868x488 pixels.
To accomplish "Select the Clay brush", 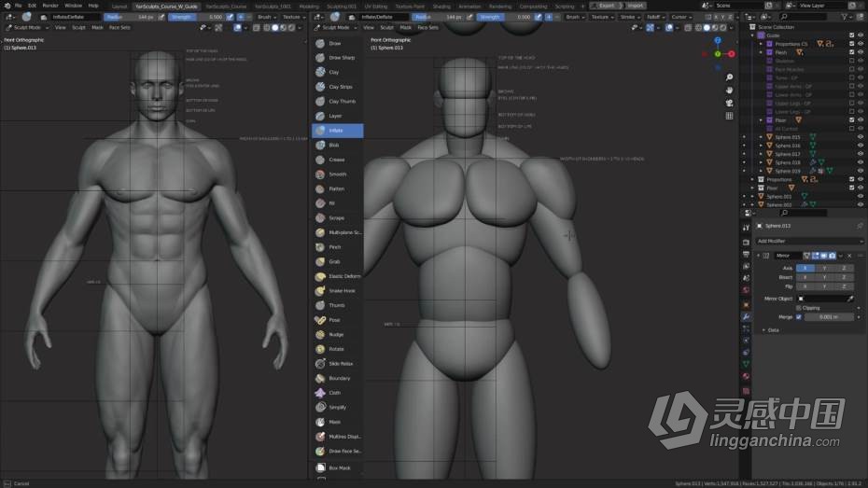I will (x=337, y=72).
